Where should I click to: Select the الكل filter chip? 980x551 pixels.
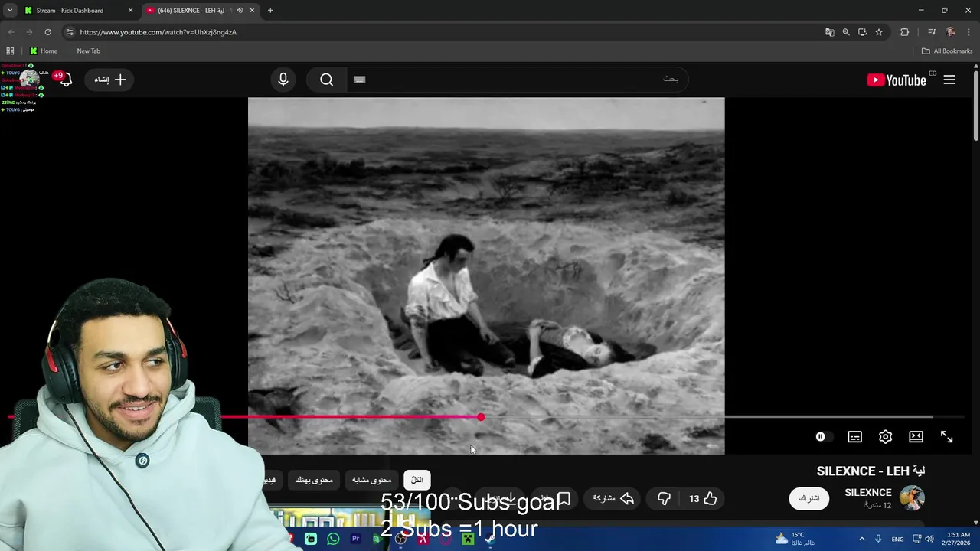417,480
